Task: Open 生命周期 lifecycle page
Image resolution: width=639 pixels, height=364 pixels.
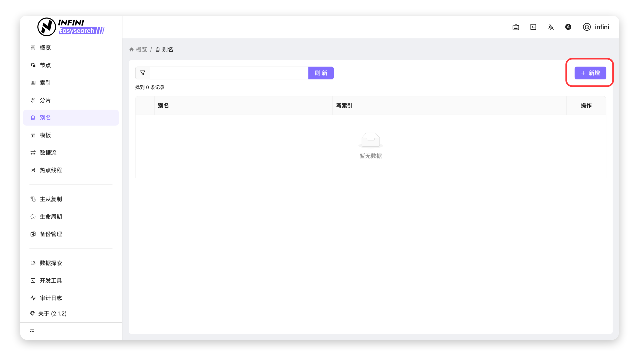Action: [51, 217]
